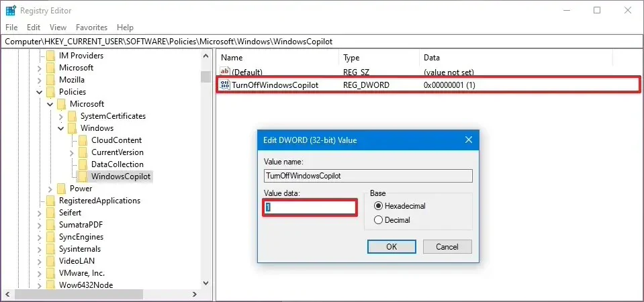The height and width of the screenshot is (302, 644).
Task: Select the WindowsCopilot key label in tree
Action: [x=121, y=177]
